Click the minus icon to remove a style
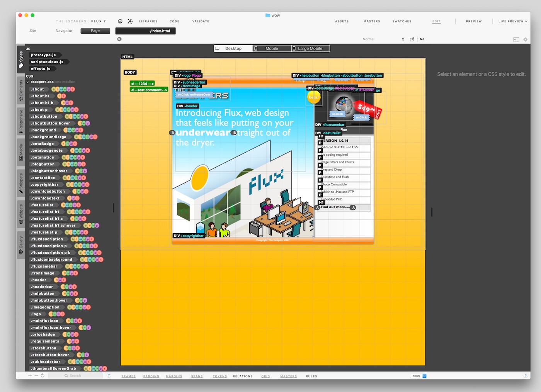Viewport: 541px width, 392px height. 36,375
